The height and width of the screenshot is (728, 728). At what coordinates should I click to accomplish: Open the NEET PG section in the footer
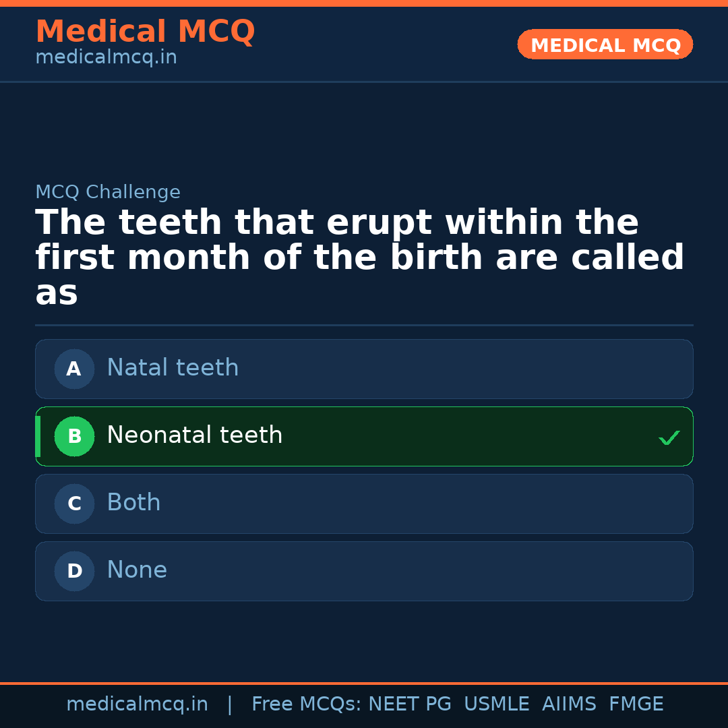point(409,704)
